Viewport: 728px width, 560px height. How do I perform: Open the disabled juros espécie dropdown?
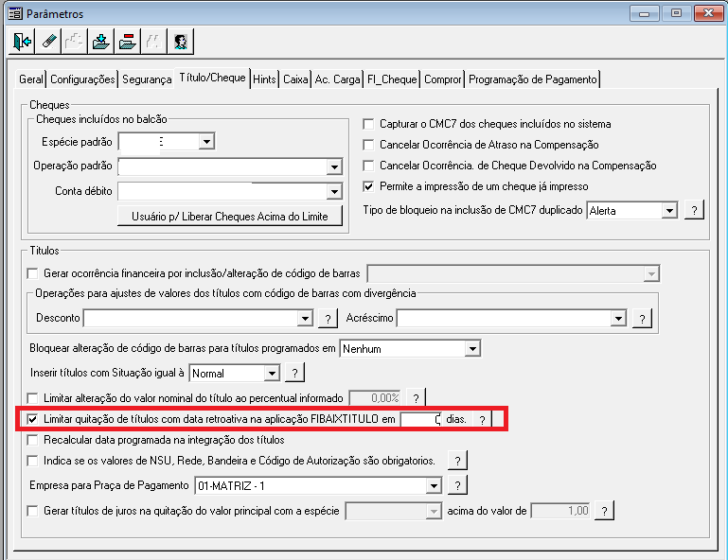[434, 512]
